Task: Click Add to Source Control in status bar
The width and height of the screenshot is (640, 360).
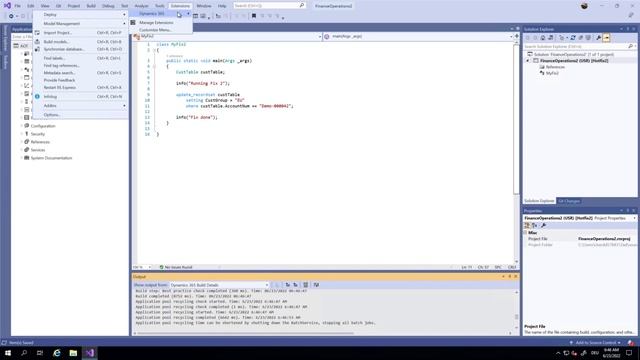Action: point(596,343)
